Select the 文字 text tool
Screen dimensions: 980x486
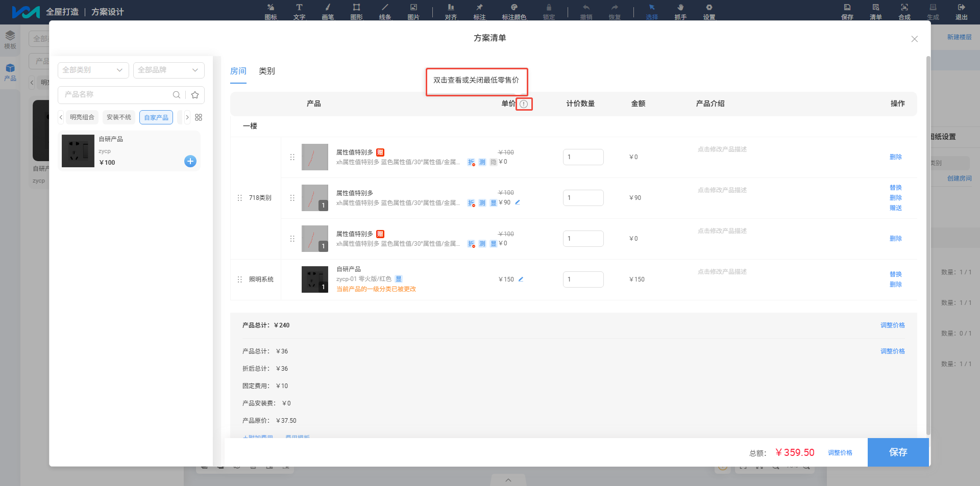[x=299, y=11]
